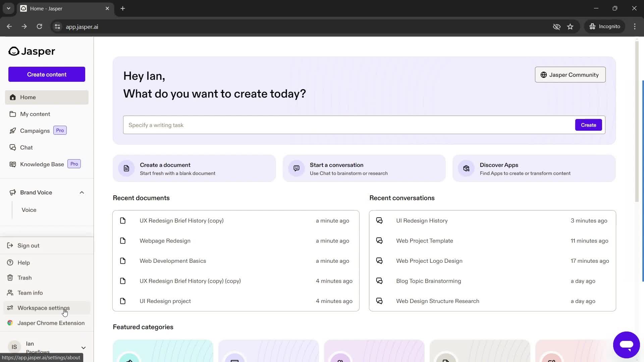This screenshot has height=362, width=644.
Task: Select the Home navigation icon
Action: [13, 97]
